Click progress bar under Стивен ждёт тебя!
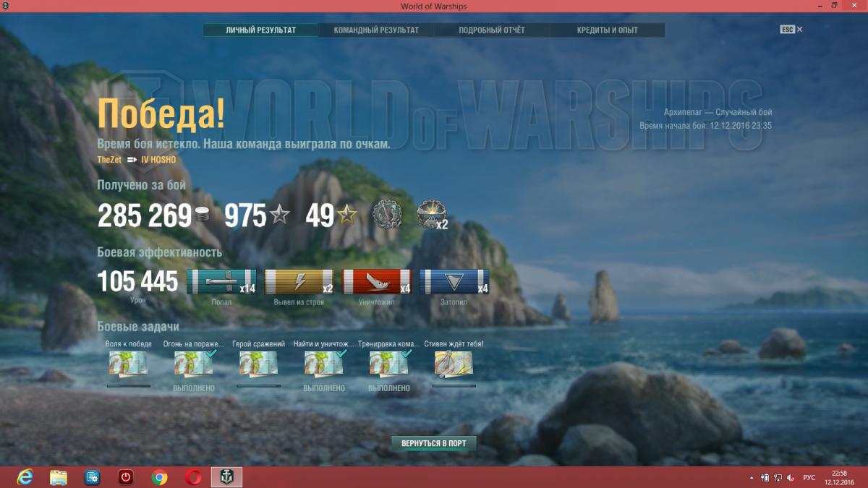Screen dimensions: 868x488 [x=454, y=386]
